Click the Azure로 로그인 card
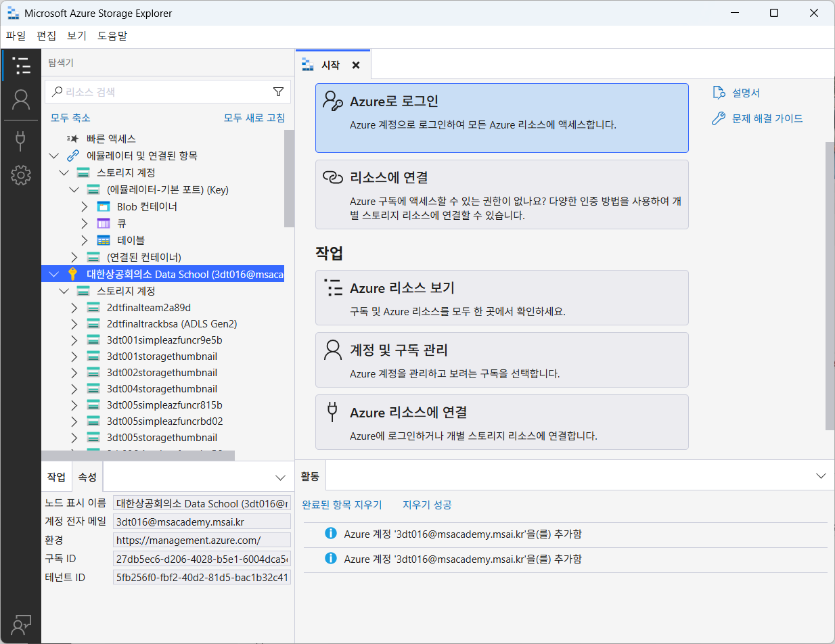 (x=502, y=118)
